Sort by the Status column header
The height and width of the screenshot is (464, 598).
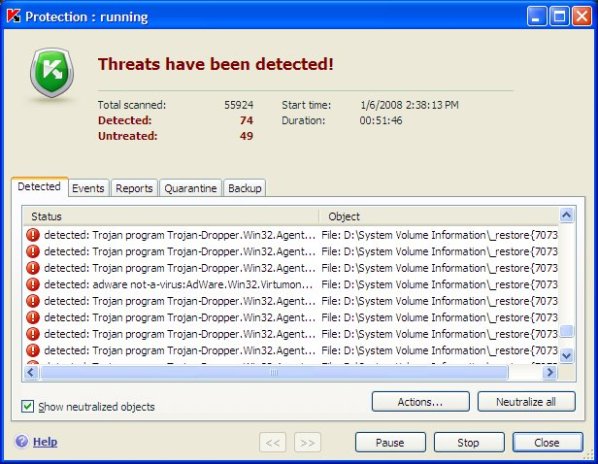(x=170, y=216)
